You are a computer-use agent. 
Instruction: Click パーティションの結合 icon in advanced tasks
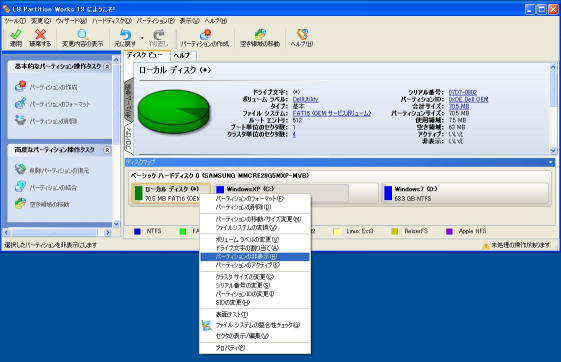(20, 186)
